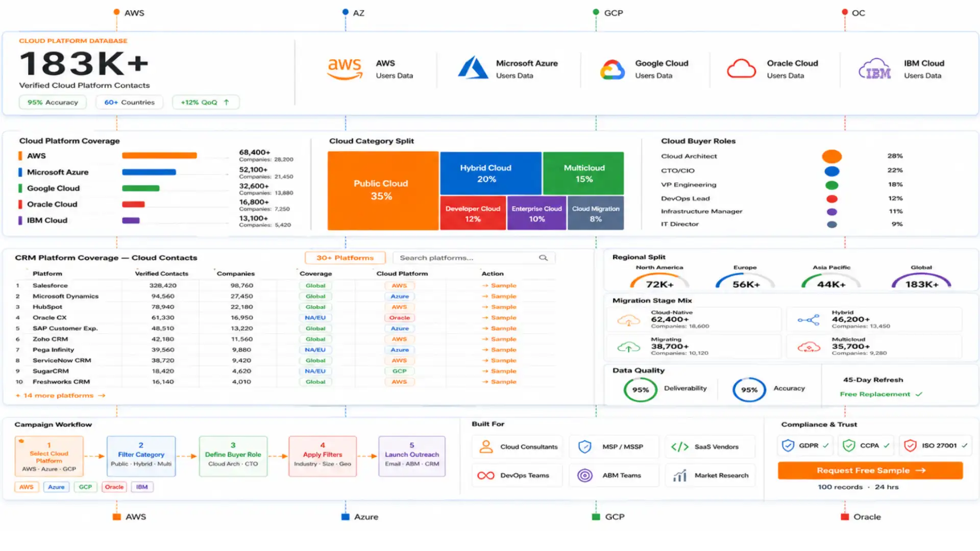Viewport: 980px width, 551px height.
Task: Open the 14 more platforms link
Action: coord(60,395)
